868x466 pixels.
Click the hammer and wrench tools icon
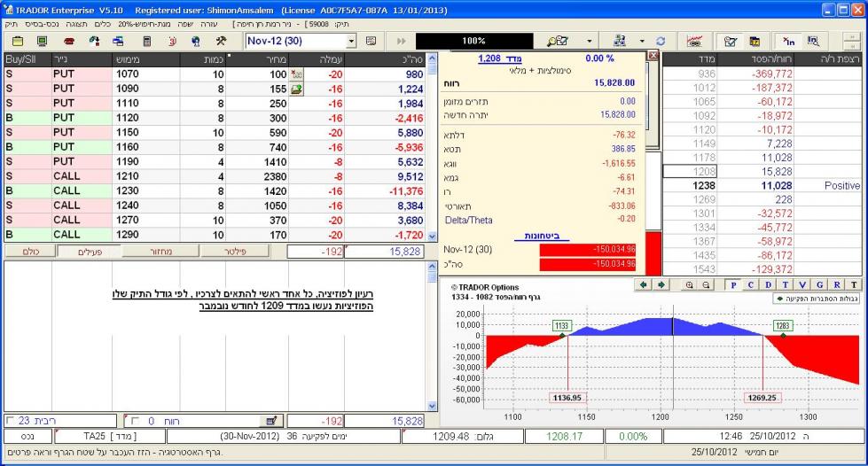click(221, 42)
